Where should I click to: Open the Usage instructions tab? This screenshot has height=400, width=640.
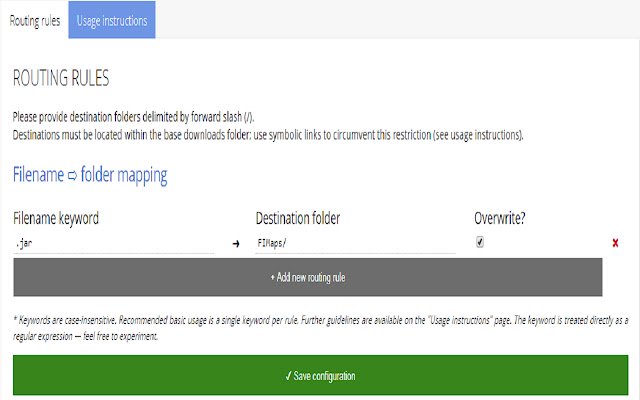click(x=112, y=20)
